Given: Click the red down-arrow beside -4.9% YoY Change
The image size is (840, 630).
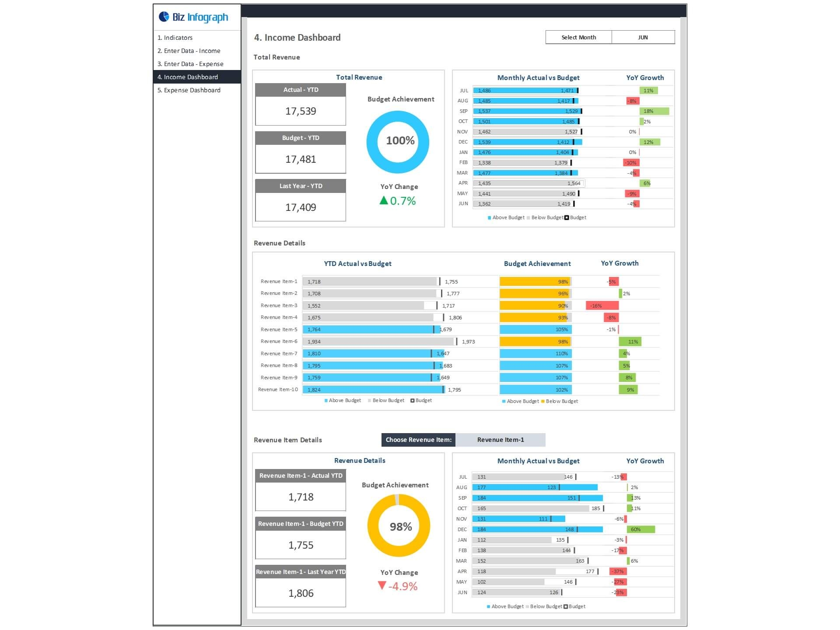Looking at the screenshot, I should tap(382, 584).
